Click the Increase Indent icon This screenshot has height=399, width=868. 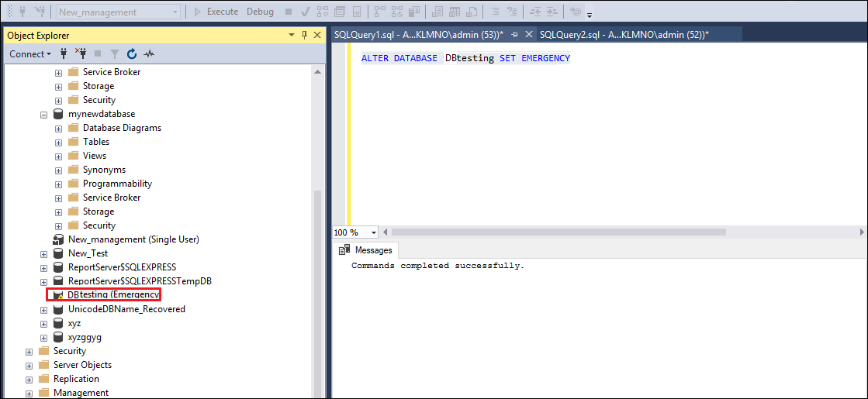tap(552, 12)
